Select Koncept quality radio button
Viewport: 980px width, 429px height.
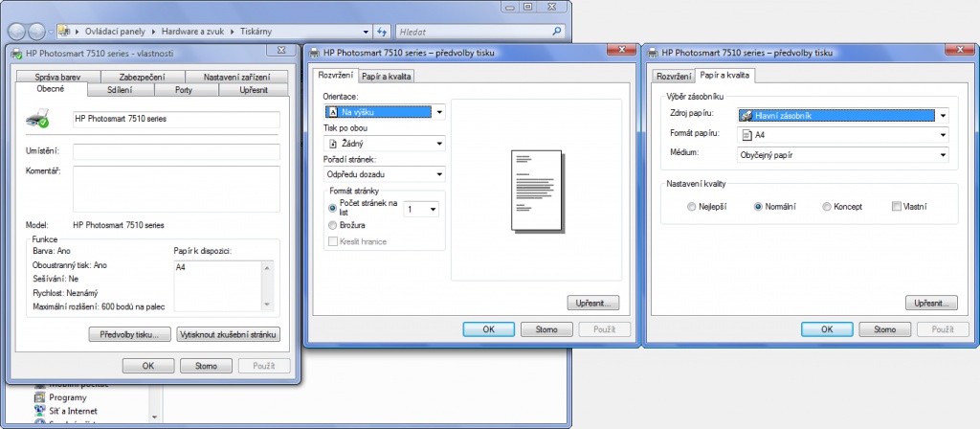click(826, 207)
